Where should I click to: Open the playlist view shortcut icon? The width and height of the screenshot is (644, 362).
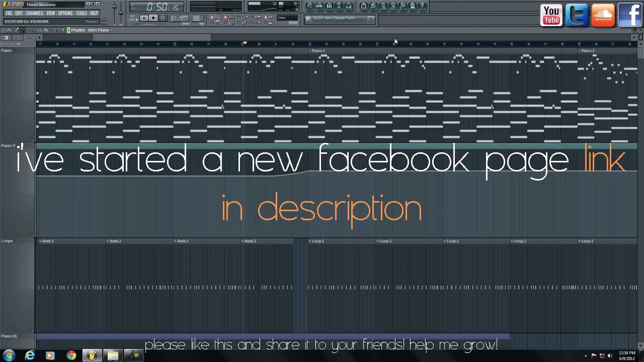click(x=310, y=6)
